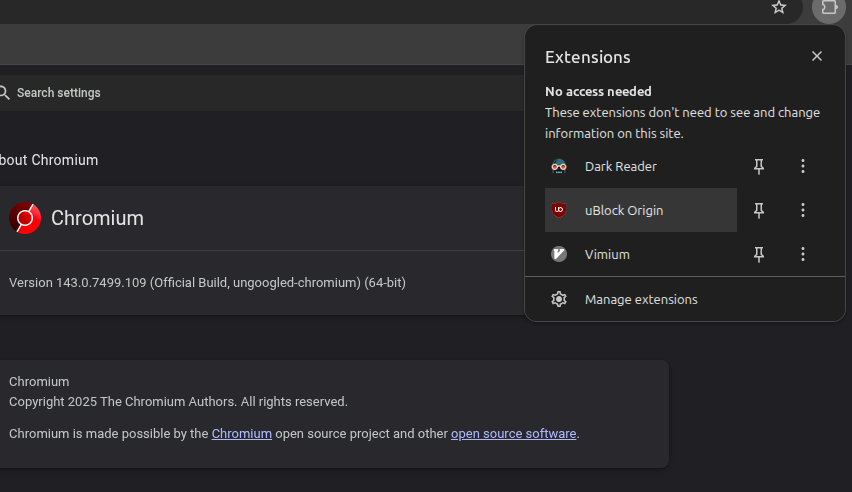Pin Vimium to the toolbar
The image size is (852, 492).
(x=759, y=254)
